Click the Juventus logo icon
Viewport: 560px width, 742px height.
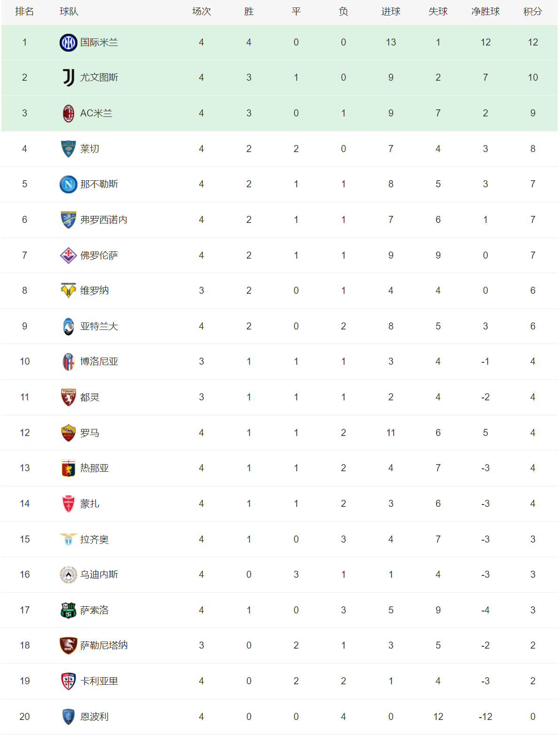69,77
